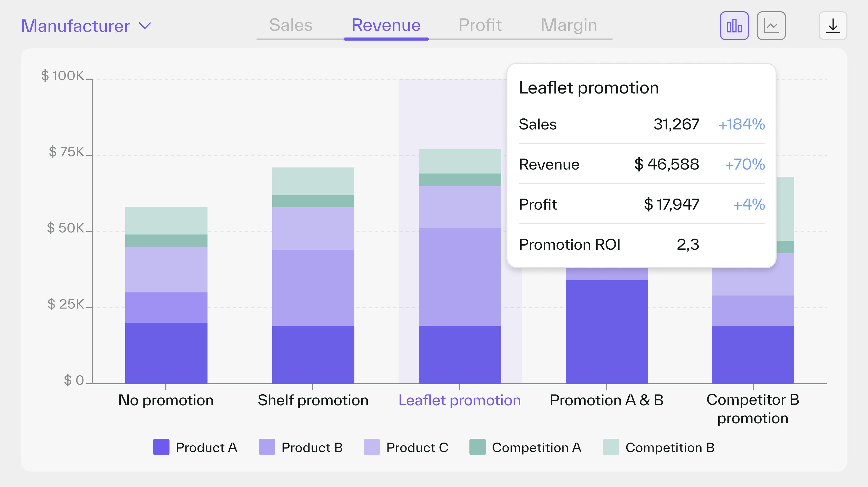The image size is (868, 487).
Task: Switch to the Sales tab
Action: click(x=291, y=25)
